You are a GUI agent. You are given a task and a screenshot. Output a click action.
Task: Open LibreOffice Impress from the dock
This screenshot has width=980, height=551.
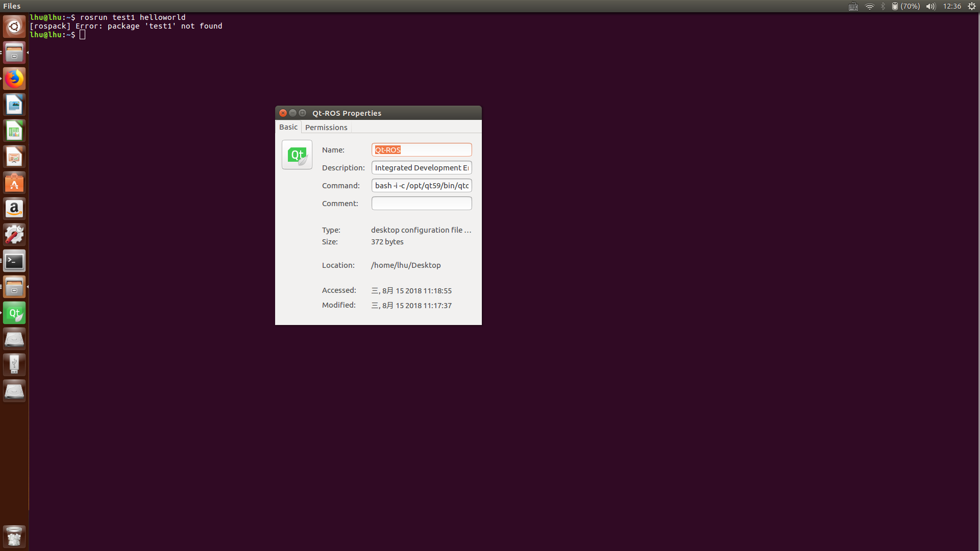(x=14, y=157)
